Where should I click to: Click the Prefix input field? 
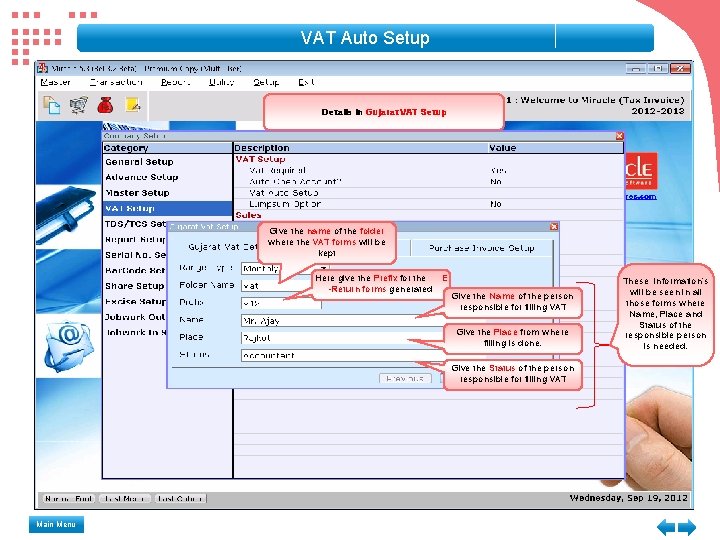[x=281, y=303]
